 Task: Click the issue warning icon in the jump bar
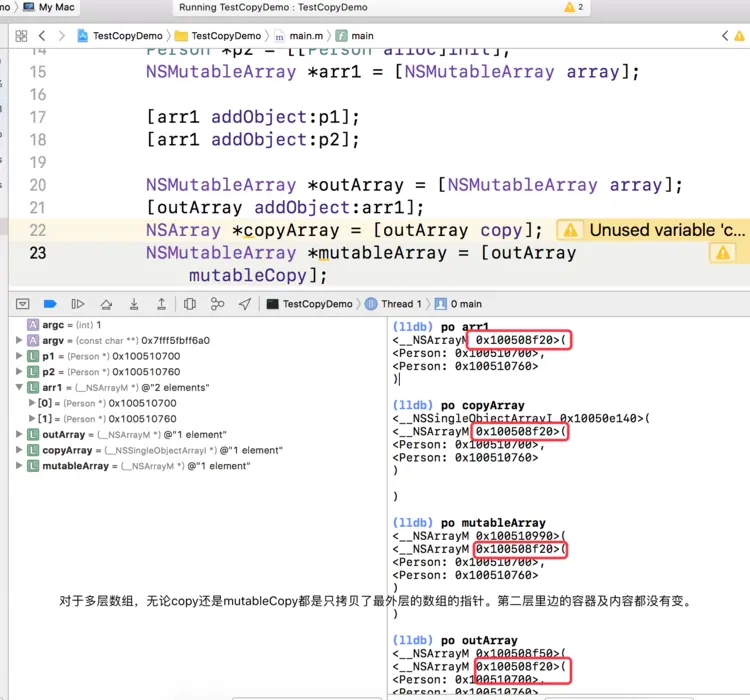[739, 36]
